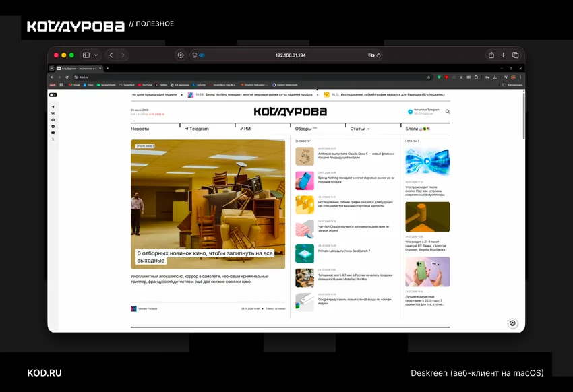Focus the kod.ru Chrome address bar
The height and width of the screenshot is (392, 573).
click(252, 77)
